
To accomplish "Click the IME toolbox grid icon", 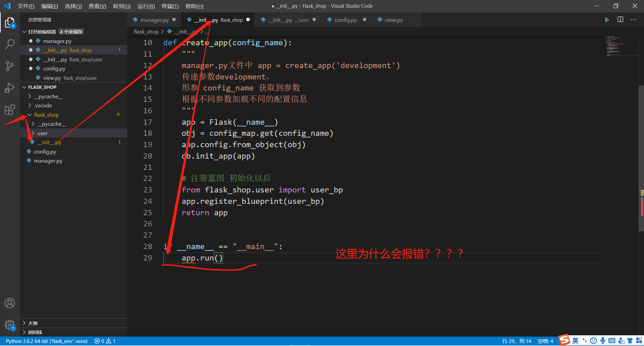I will point(639,341).
